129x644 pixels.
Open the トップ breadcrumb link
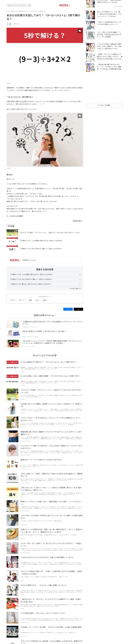point(8,11)
